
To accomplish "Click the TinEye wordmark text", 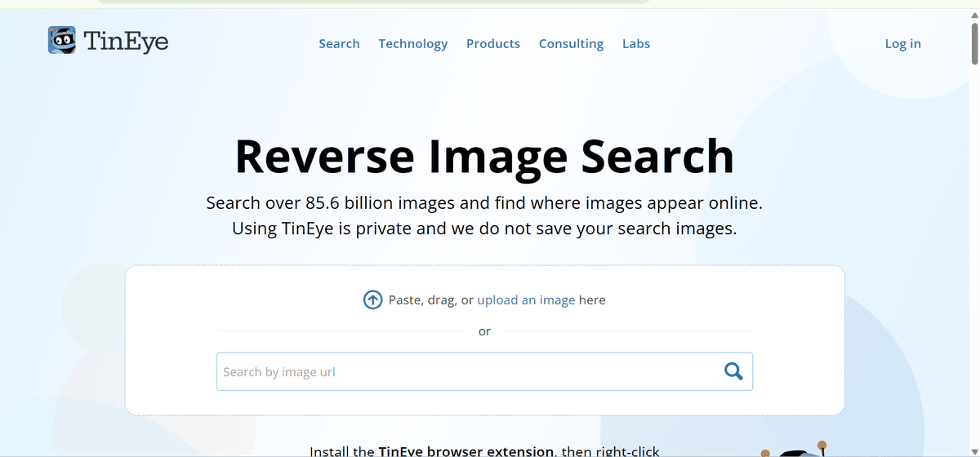I will pos(127,41).
